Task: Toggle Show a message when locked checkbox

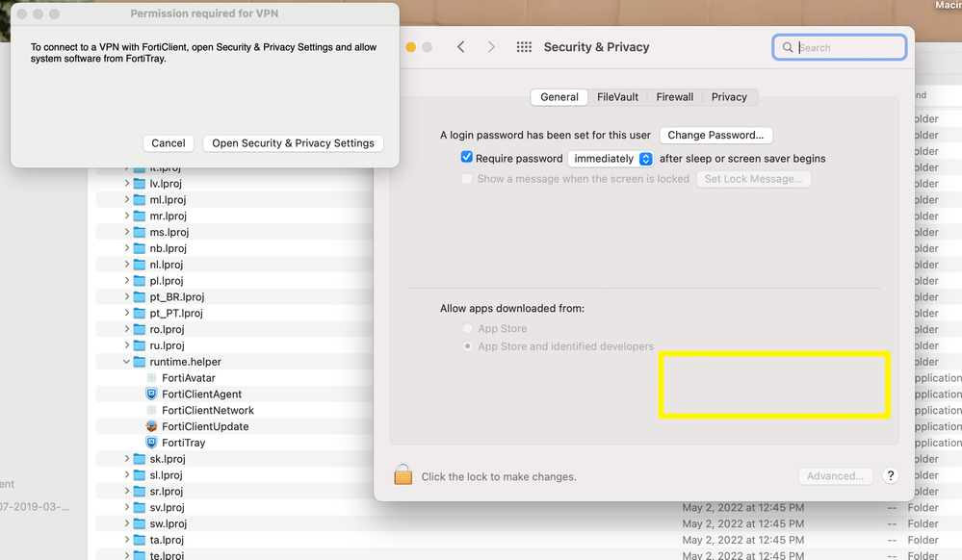Action: [x=467, y=179]
